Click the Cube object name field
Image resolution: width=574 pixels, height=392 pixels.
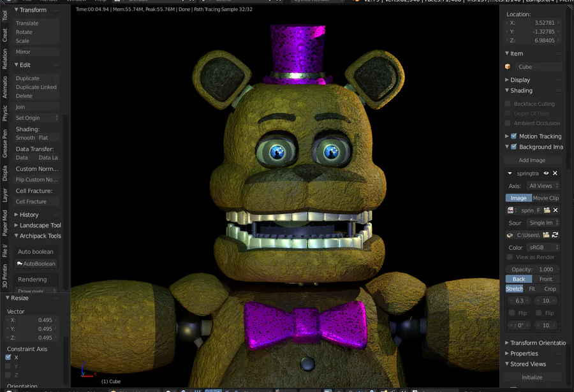538,67
